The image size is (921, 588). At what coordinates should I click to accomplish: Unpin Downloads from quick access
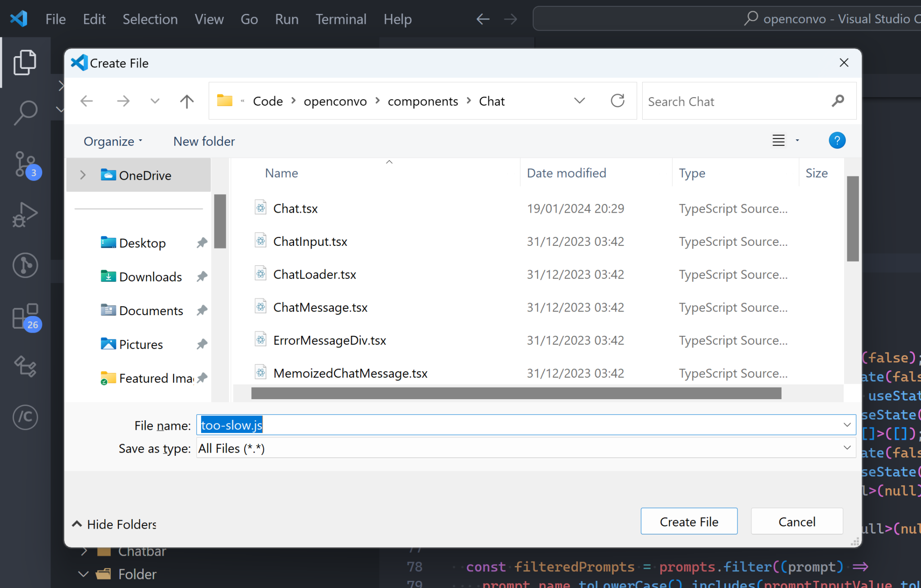201,277
